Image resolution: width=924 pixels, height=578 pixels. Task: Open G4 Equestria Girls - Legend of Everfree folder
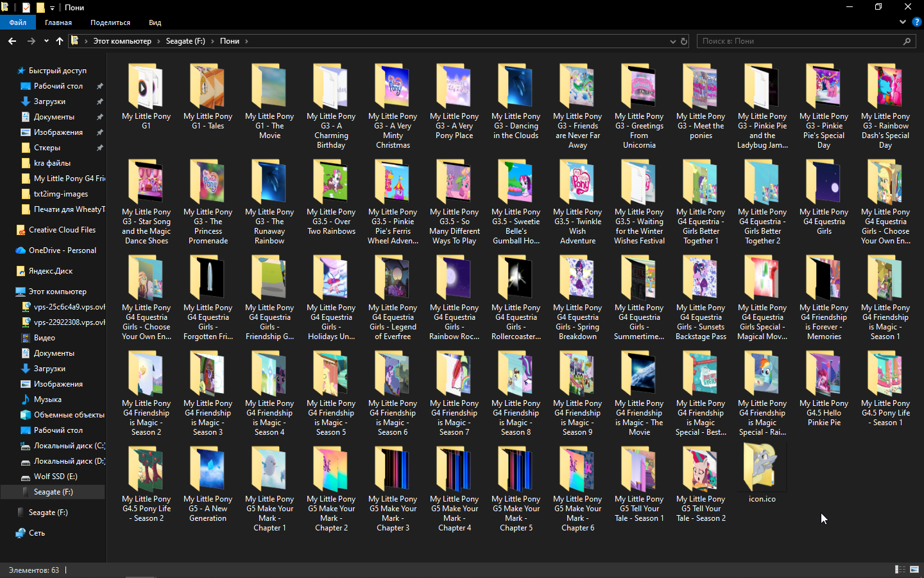click(x=393, y=297)
